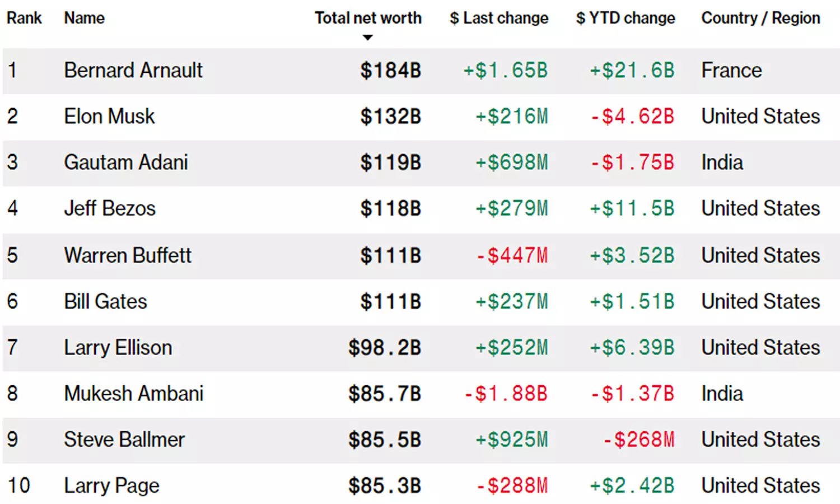Click the Country / Region header
Image resolution: width=840 pixels, height=504 pixels.
[x=760, y=18]
